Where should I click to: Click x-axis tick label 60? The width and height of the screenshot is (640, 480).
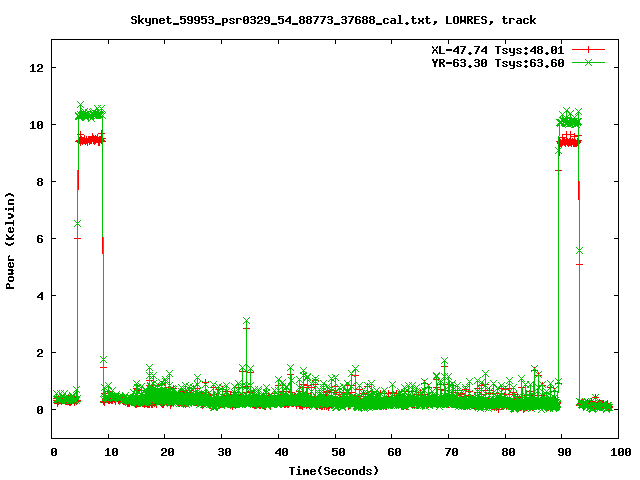pos(394,452)
